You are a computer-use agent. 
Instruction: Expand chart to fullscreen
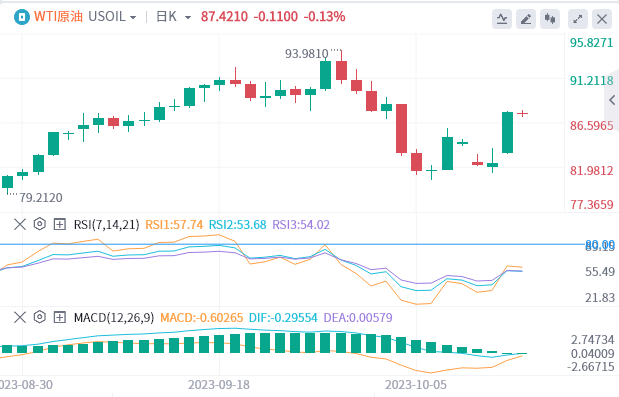[578, 19]
